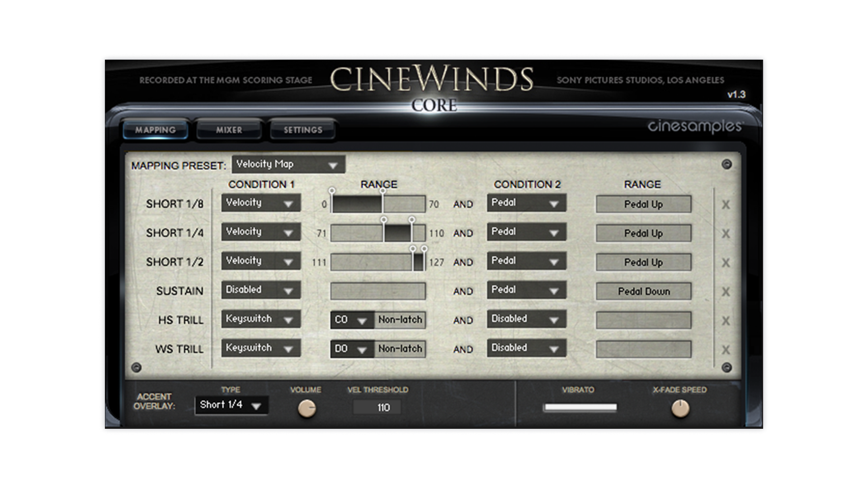The width and height of the screenshot is (868, 488).
Task: Click the SUSTAIN articulation label
Action: [180, 291]
